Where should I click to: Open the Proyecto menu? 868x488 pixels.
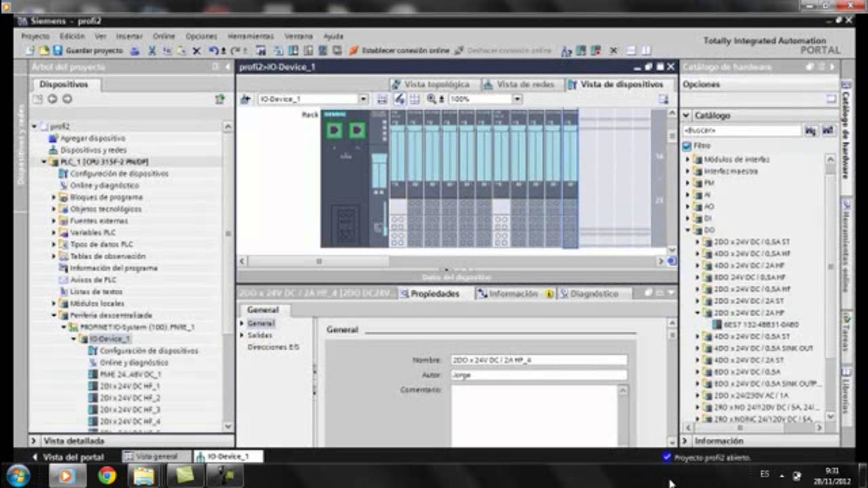[x=35, y=36]
